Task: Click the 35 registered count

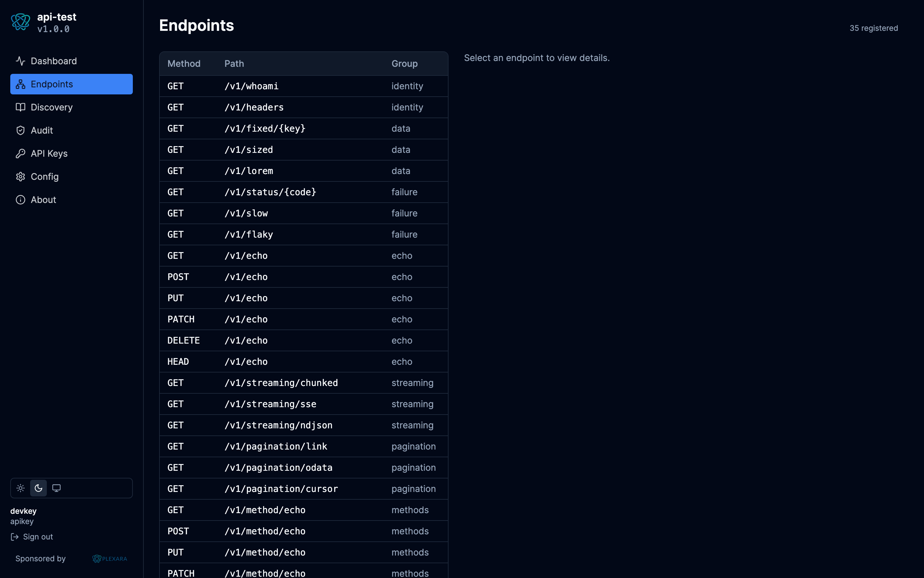Action: click(x=874, y=28)
